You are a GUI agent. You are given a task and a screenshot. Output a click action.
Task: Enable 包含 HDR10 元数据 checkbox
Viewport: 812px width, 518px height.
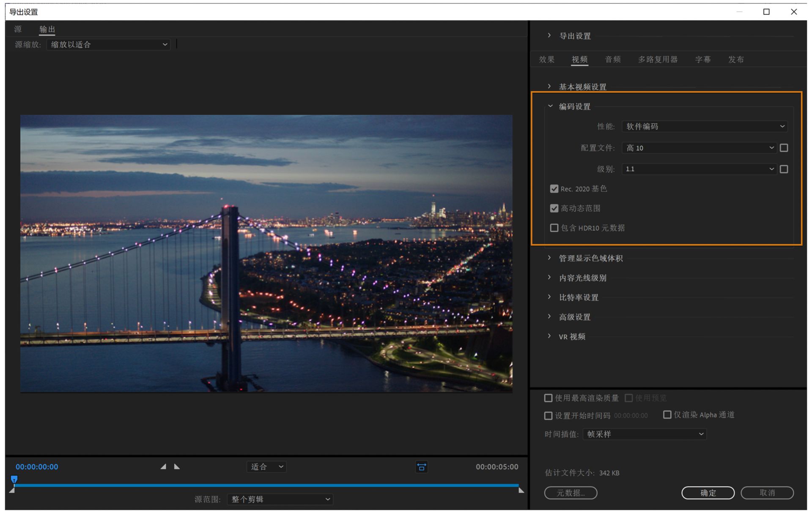pyautogui.click(x=554, y=228)
